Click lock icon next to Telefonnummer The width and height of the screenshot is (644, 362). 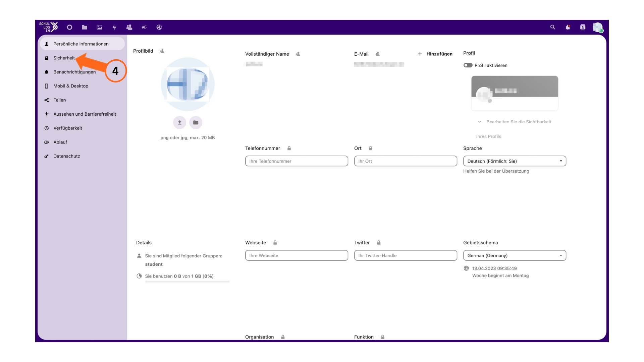289,148
